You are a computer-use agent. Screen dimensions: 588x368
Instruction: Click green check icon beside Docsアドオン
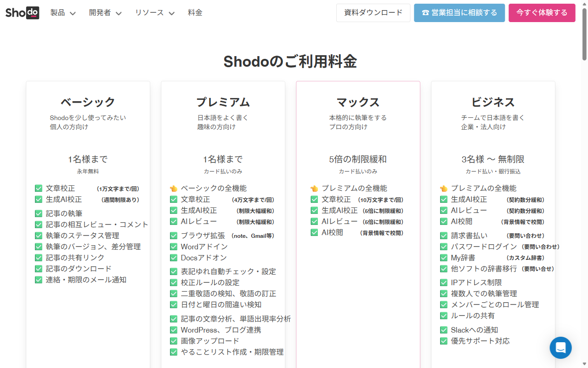point(174,258)
